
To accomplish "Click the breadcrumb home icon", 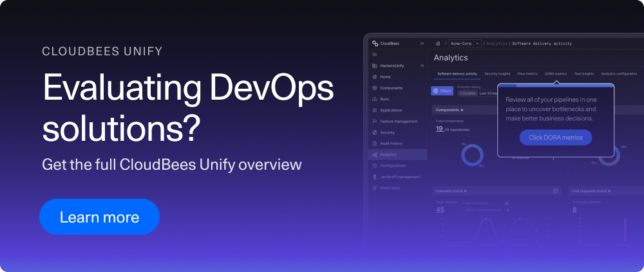I will (x=438, y=44).
